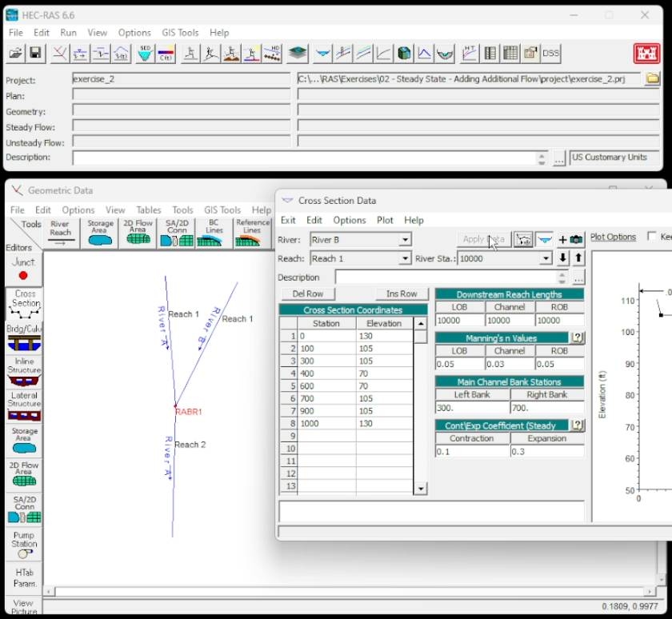
Task: Select the 2D Flow Area tool
Action: coord(138,233)
